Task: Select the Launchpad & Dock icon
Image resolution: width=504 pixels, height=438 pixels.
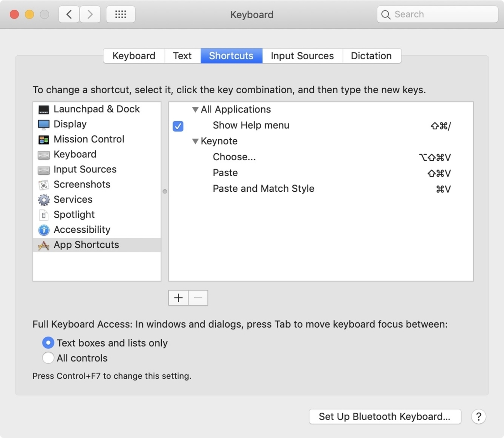Action: click(44, 110)
